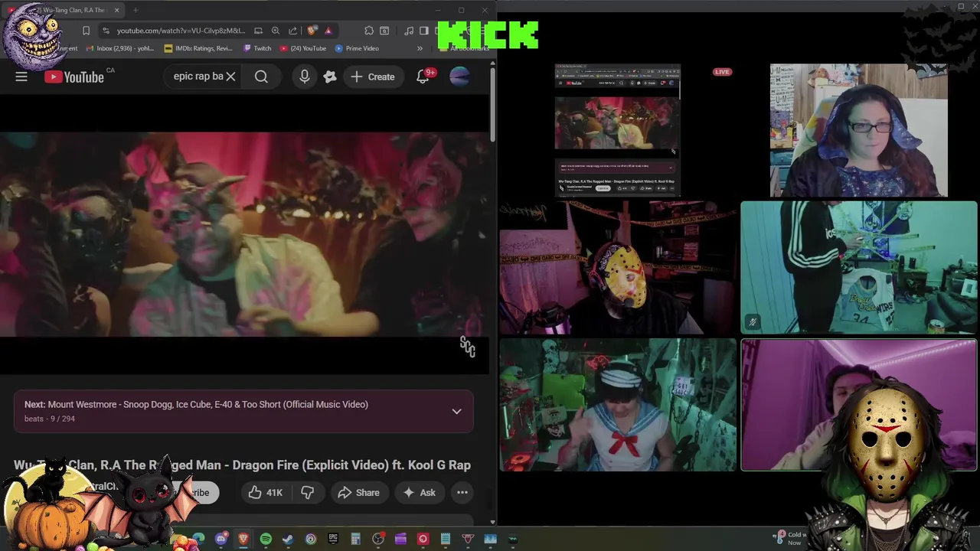Open browser extensions puzzle icon
The image size is (980, 551).
369,31
